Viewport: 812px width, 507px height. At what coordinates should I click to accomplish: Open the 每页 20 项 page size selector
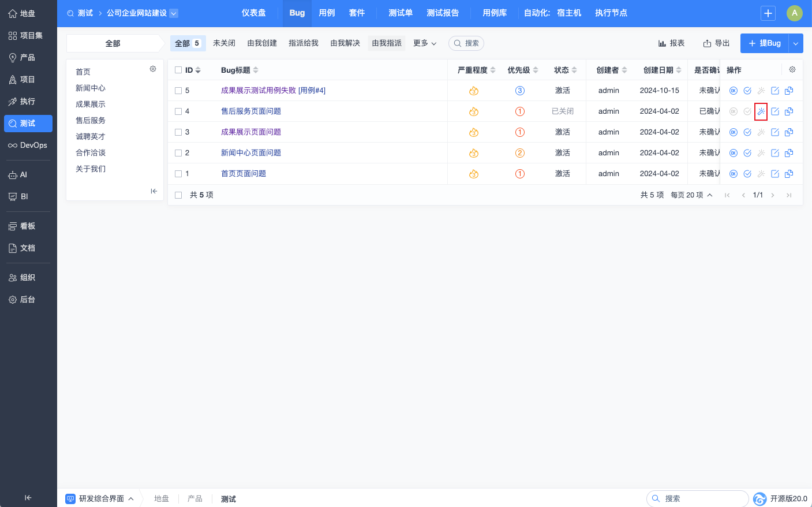pyautogui.click(x=691, y=195)
